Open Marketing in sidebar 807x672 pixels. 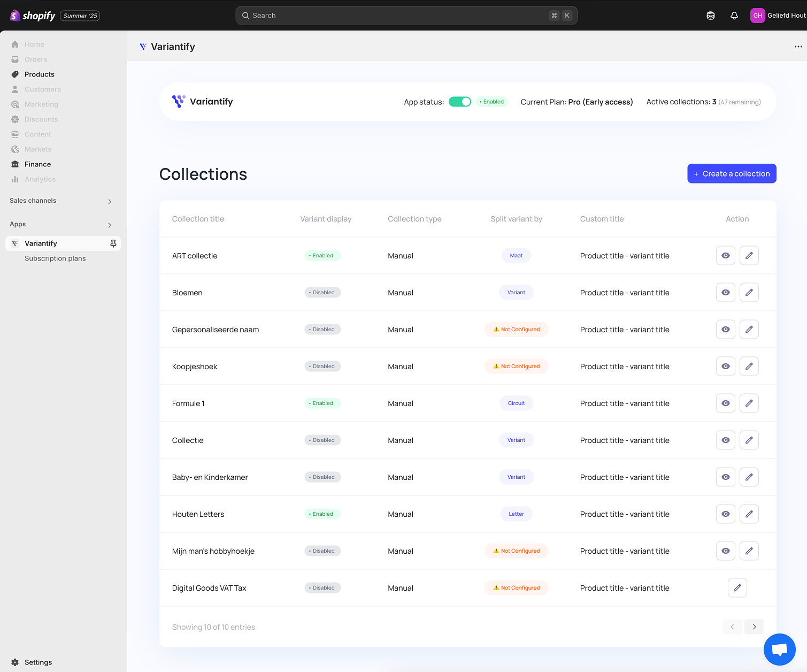click(x=41, y=104)
